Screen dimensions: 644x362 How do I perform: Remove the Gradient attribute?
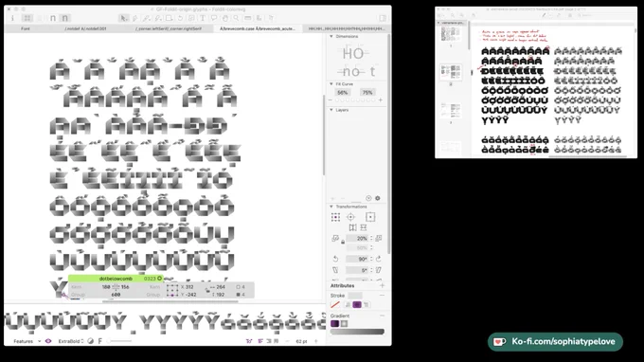[x=382, y=316]
